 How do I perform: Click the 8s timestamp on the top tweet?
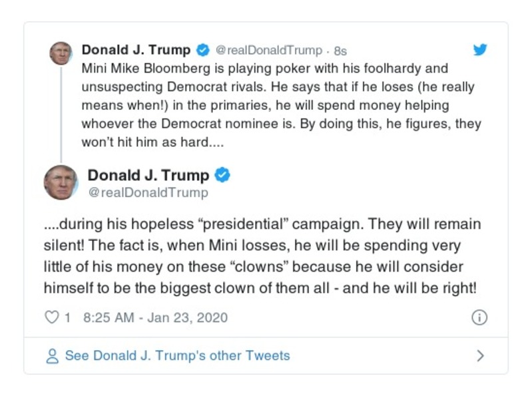point(340,51)
